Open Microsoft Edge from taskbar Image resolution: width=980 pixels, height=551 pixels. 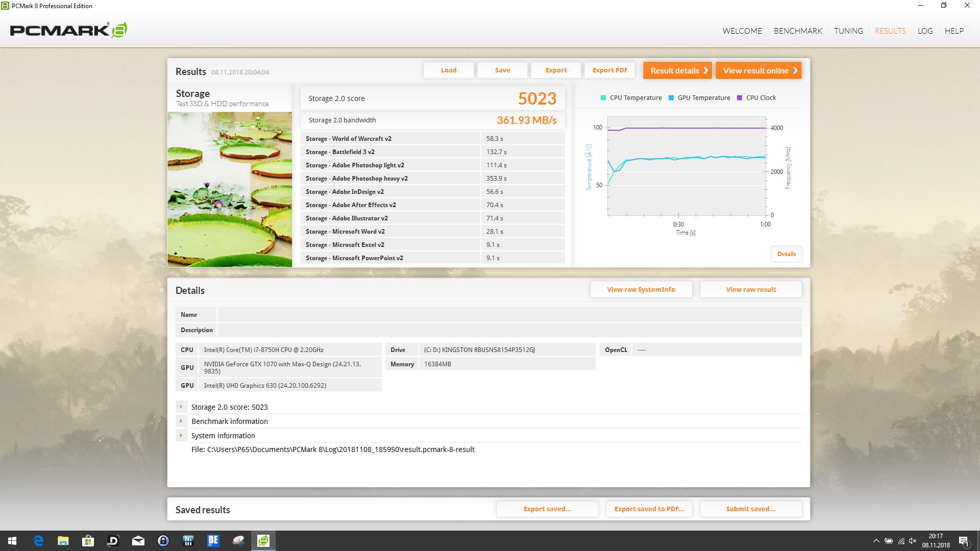point(38,541)
